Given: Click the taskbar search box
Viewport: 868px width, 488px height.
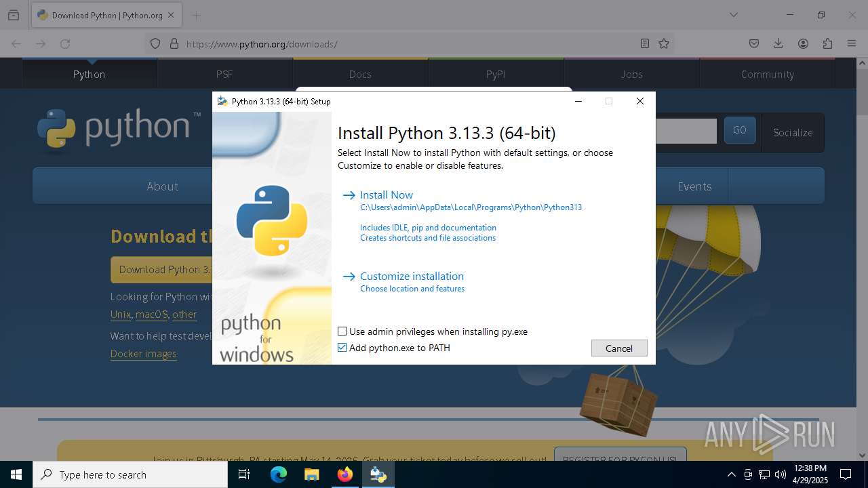Looking at the screenshot, I should (130, 474).
